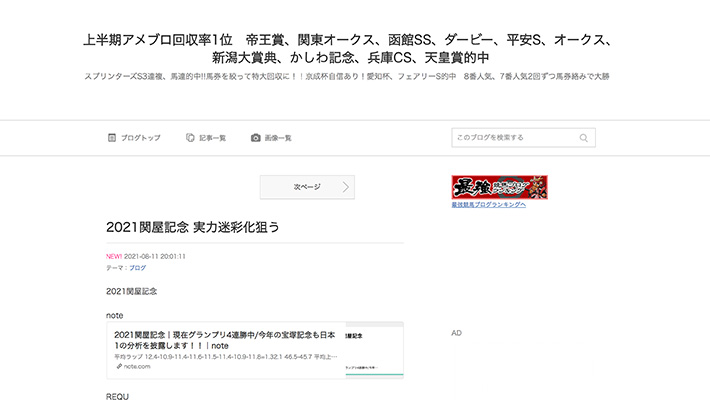This screenshot has width=710, height=400.
Task: Click the chevron arrow on 次ページ
Action: coord(345,187)
